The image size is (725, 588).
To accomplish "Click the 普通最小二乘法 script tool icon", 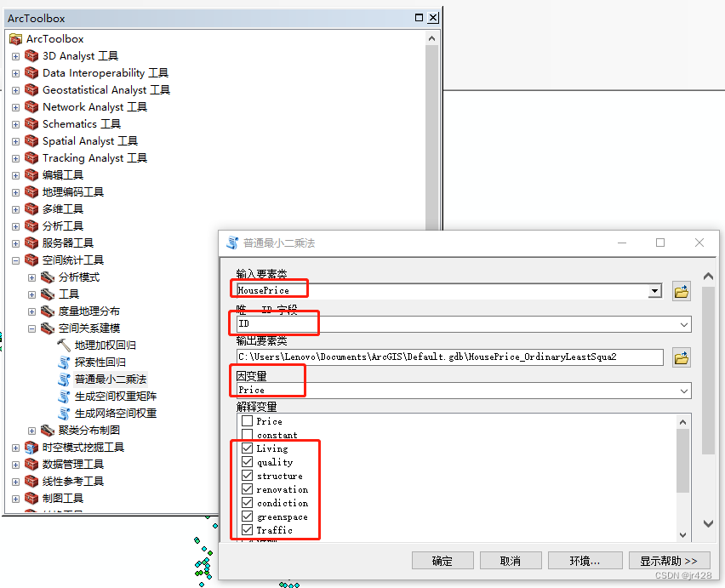I will click(x=64, y=380).
